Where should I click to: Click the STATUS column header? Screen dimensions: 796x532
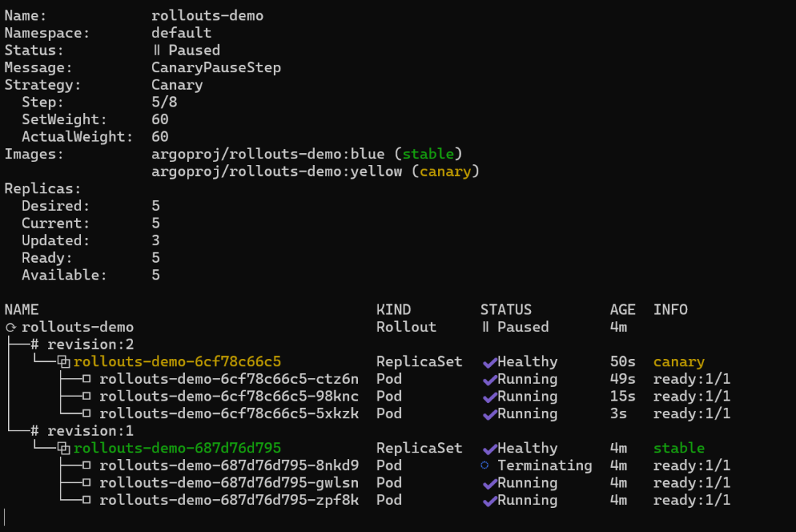[x=505, y=309]
